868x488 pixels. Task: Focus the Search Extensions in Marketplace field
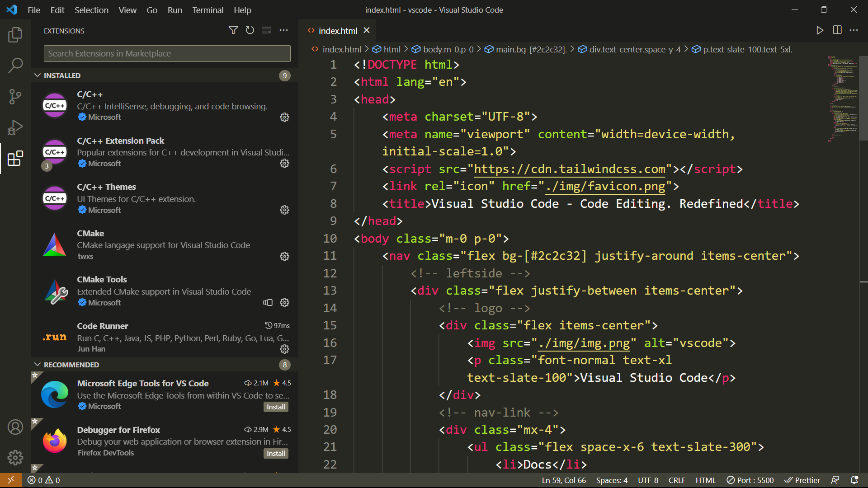pyautogui.click(x=167, y=53)
